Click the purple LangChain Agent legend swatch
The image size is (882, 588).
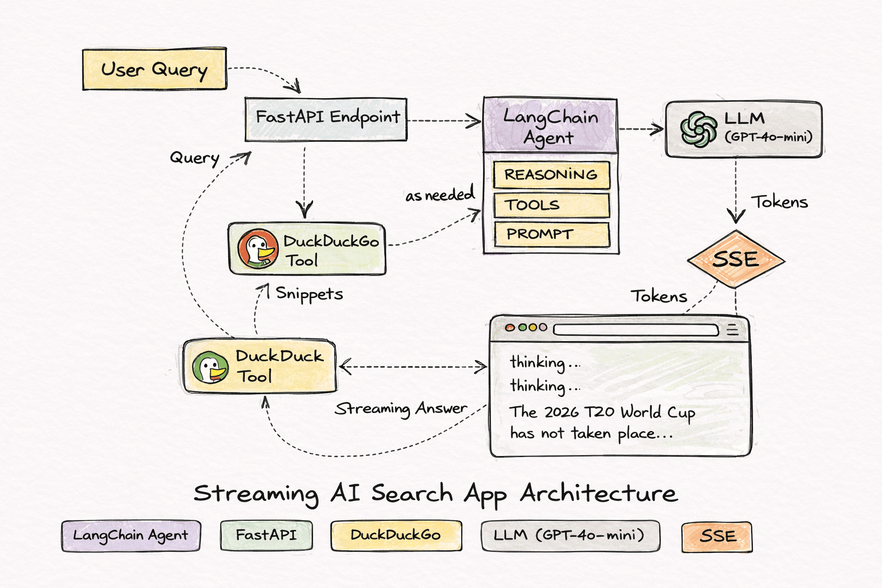(131, 536)
